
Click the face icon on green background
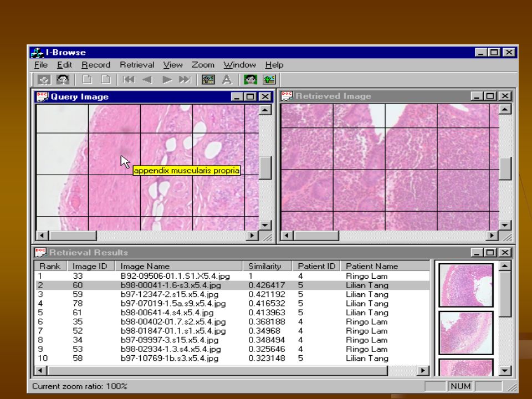(x=250, y=80)
